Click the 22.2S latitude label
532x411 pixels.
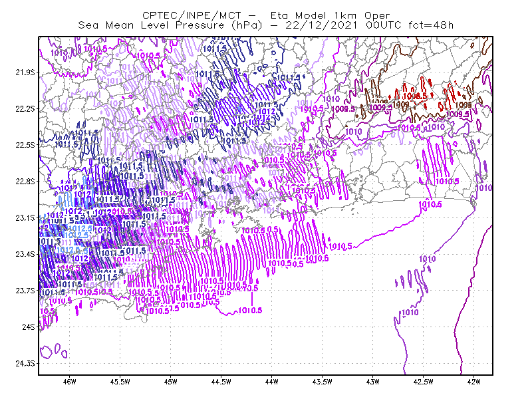pos(25,108)
